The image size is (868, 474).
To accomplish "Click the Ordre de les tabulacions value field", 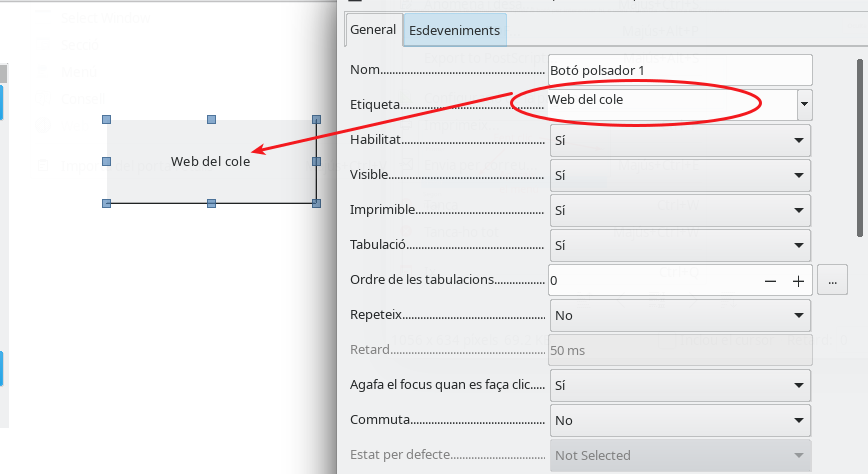I will tap(650, 281).
